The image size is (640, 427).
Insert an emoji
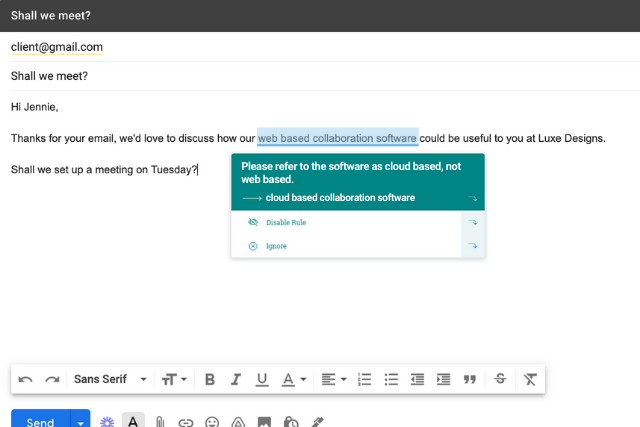point(212,422)
